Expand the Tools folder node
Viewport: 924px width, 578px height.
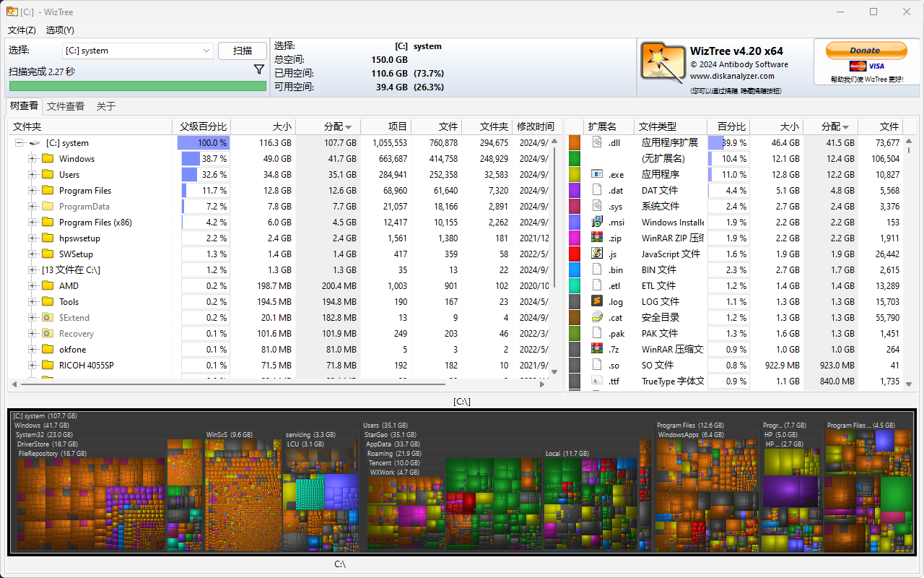coord(32,302)
